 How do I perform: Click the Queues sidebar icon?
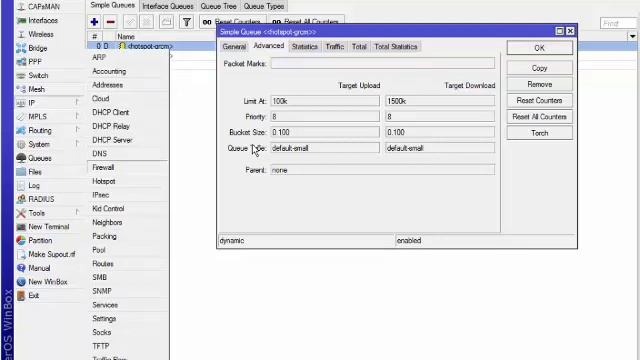point(21,158)
